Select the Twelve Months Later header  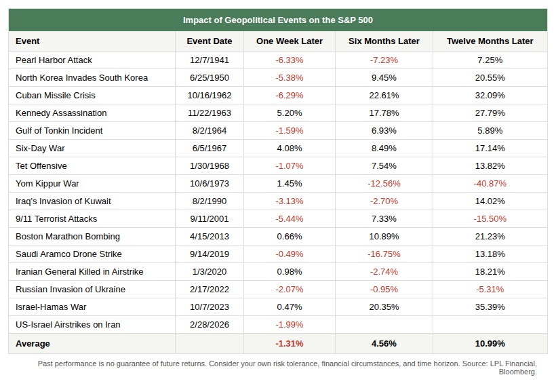point(490,41)
